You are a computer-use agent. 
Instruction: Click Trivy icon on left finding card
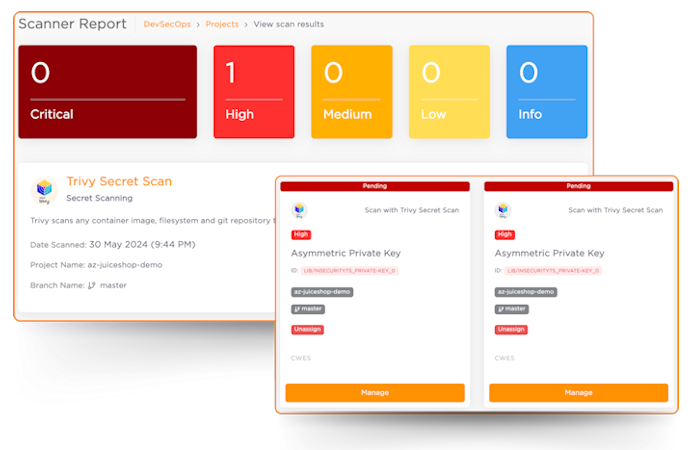point(299,210)
